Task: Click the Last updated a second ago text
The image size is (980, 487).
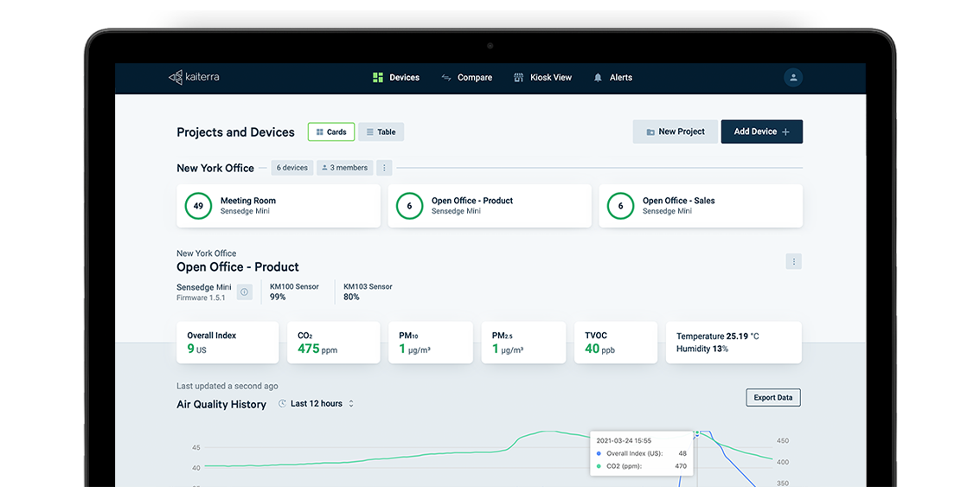Action: click(x=227, y=387)
